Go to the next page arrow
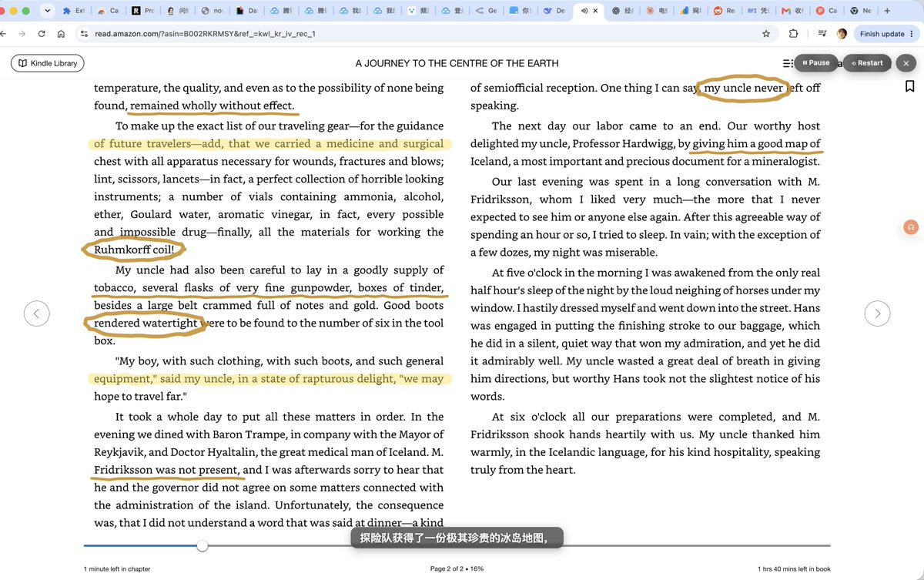Screen dimensions: 924x580 tap(878, 313)
